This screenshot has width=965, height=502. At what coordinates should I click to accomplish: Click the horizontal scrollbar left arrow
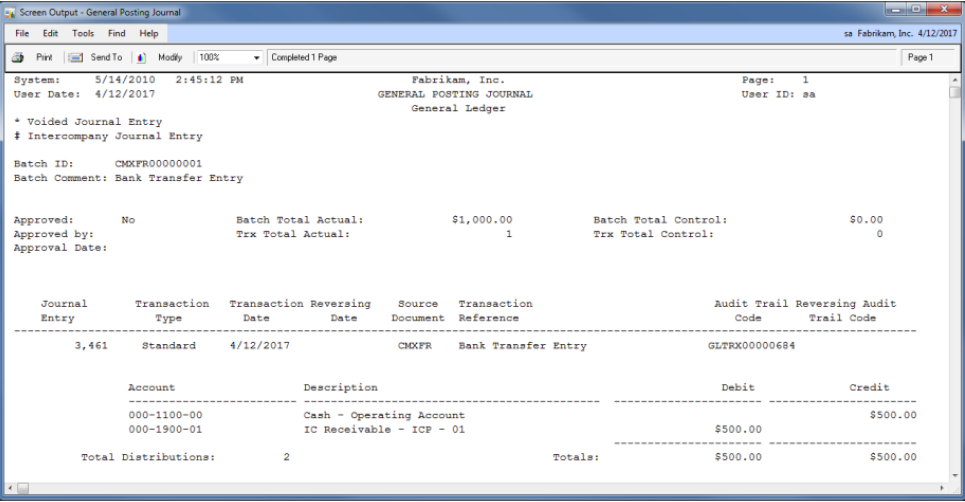pos(9,487)
